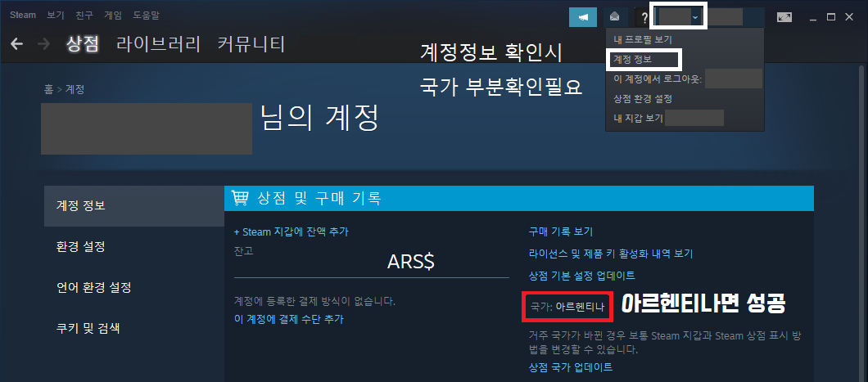Open the Steam menu
The height and width of the screenshot is (382, 868).
pyautogui.click(x=23, y=16)
